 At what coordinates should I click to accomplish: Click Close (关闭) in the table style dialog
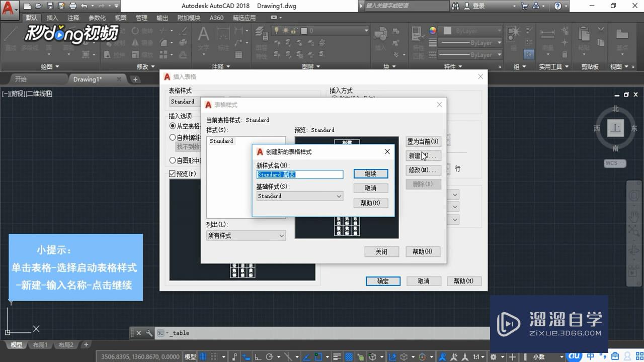click(x=381, y=251)
